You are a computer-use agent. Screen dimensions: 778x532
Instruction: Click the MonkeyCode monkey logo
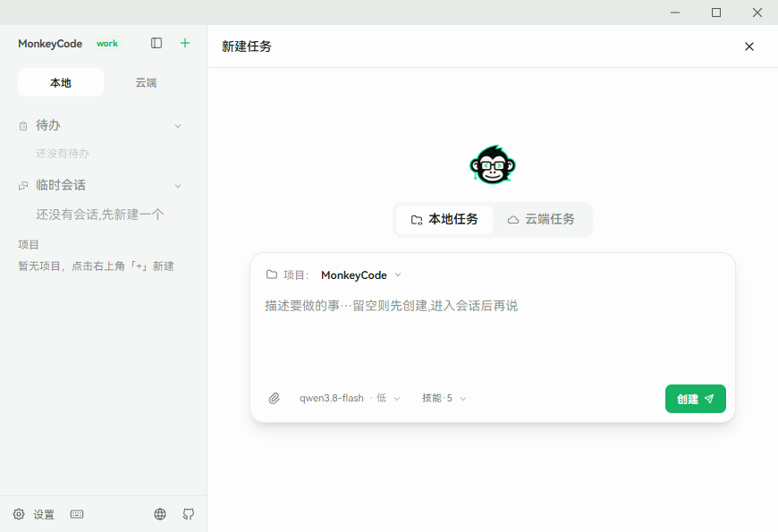pos(493,165)
